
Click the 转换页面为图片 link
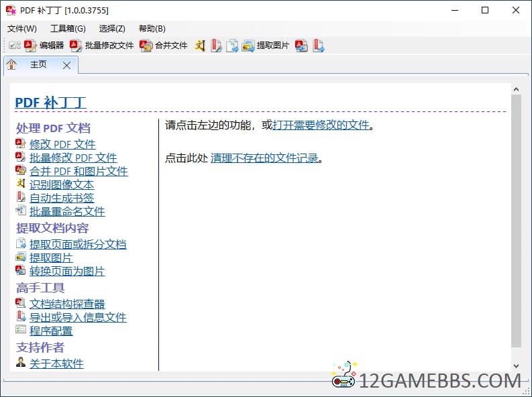[67, 271]
